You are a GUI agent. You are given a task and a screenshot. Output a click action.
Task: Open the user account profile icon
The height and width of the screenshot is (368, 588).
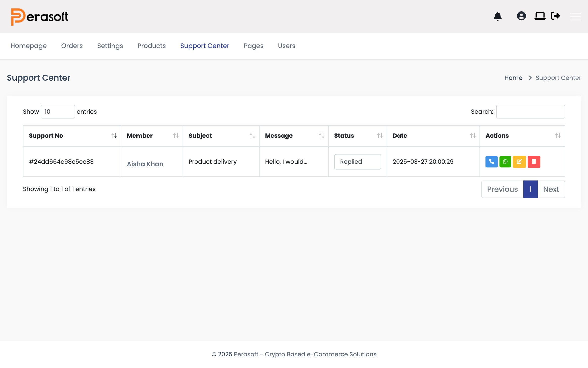click(521, 16)
